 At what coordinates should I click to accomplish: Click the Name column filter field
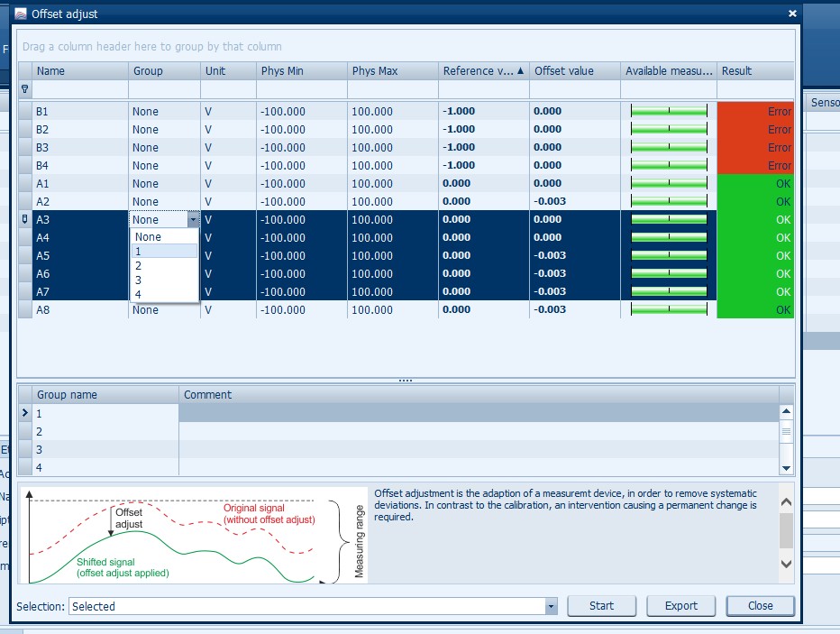80,89
